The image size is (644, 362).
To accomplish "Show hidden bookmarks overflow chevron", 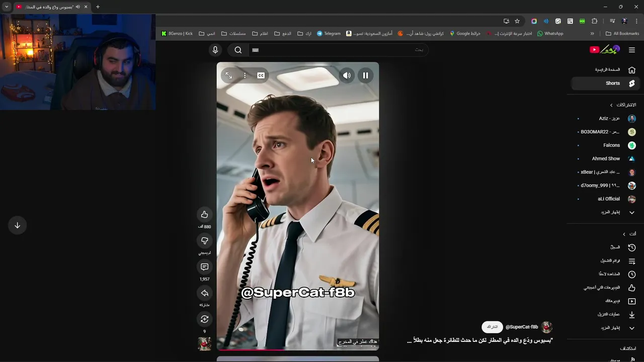I will click(x=592, y=34).
